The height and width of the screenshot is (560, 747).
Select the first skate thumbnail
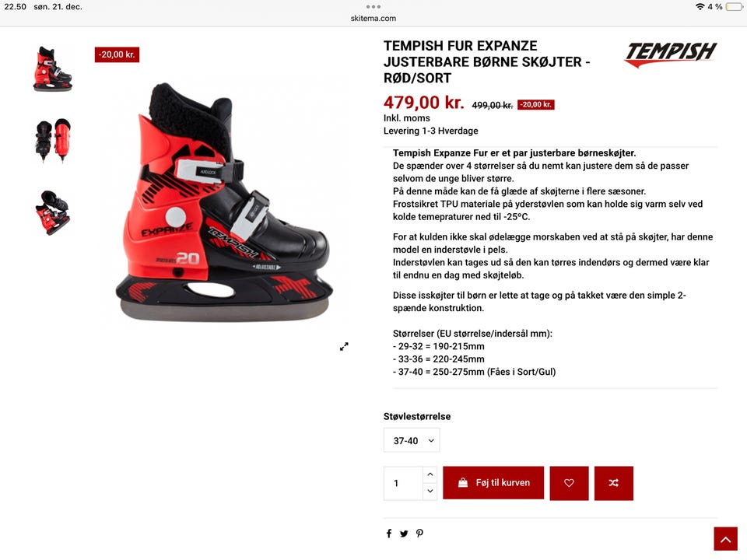point(52,68)
